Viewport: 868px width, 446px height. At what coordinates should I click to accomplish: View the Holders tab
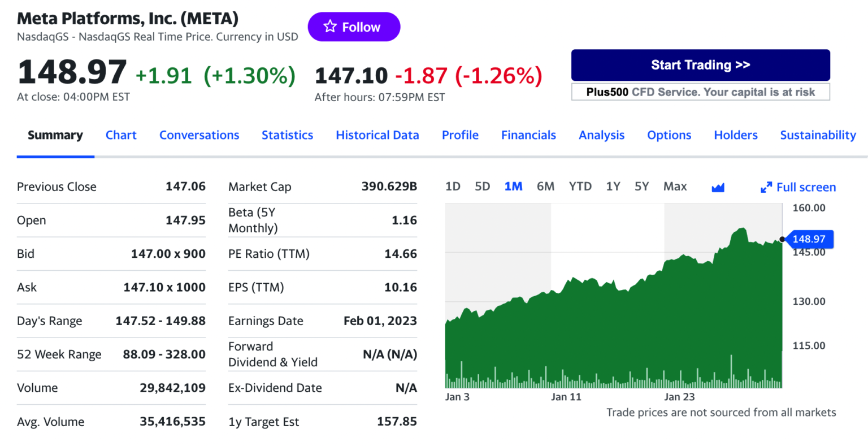tap(736, 135)
